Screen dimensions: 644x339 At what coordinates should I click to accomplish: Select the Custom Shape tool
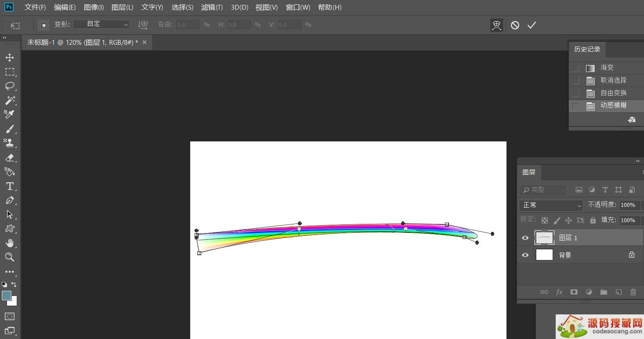10,229
